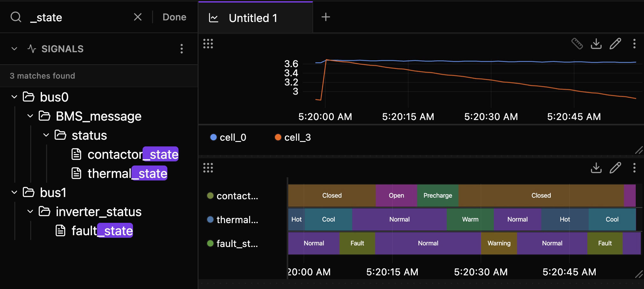
Task: Grab the state panel drag handle
Action: (208, 168)
